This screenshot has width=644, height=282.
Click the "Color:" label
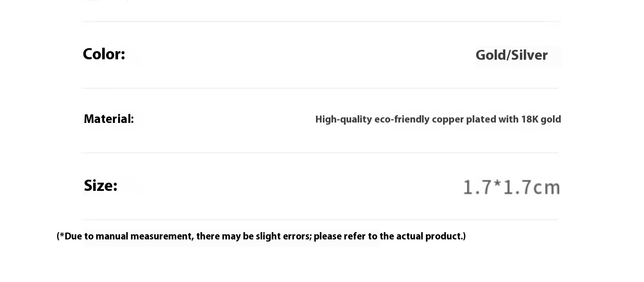pyautogui.click(x=103, y=55)
